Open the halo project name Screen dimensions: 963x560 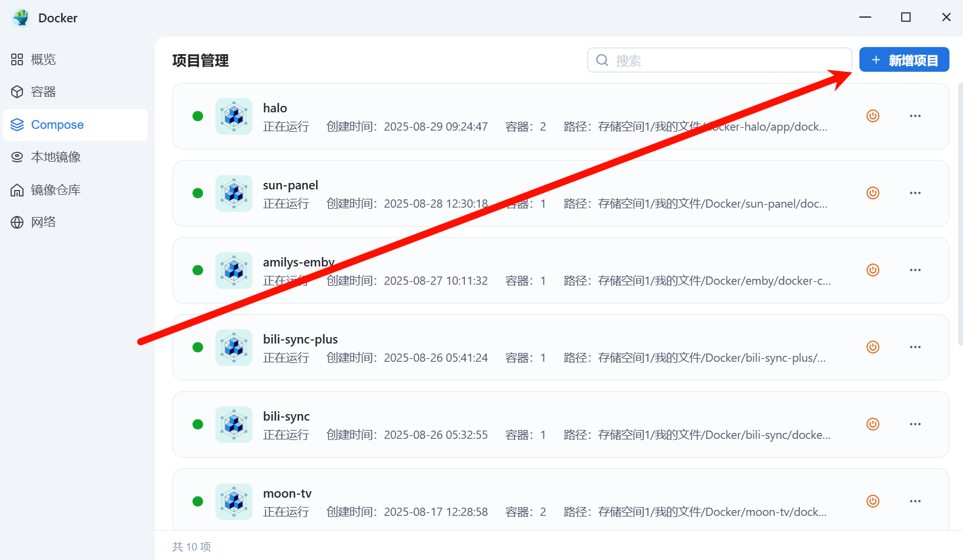pos(275,108)
